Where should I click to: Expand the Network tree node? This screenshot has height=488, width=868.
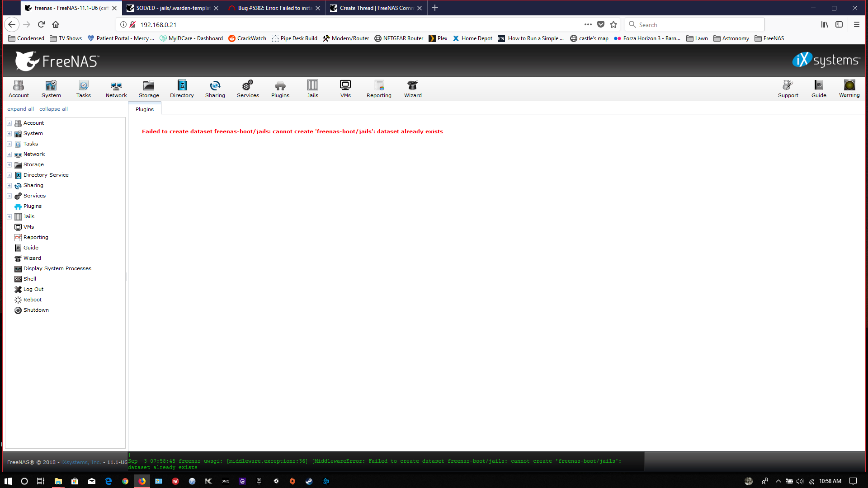9,154
